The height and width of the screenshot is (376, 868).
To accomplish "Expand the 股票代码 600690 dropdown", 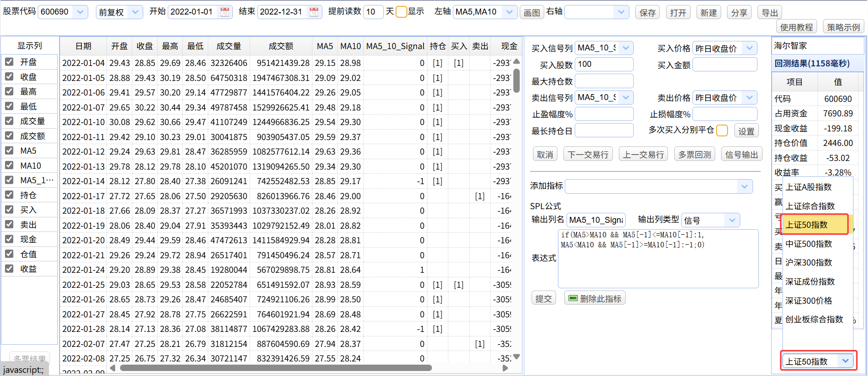I will click(80, 12).
